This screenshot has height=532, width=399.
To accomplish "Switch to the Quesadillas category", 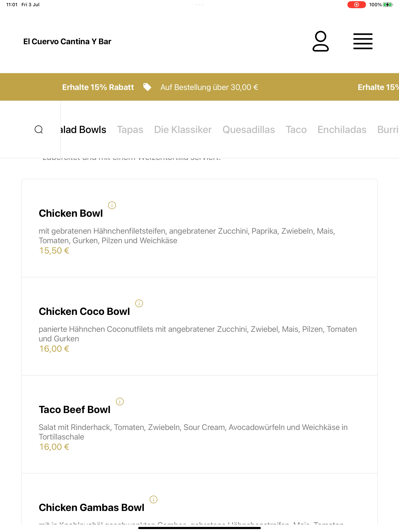I will (248, 129).
